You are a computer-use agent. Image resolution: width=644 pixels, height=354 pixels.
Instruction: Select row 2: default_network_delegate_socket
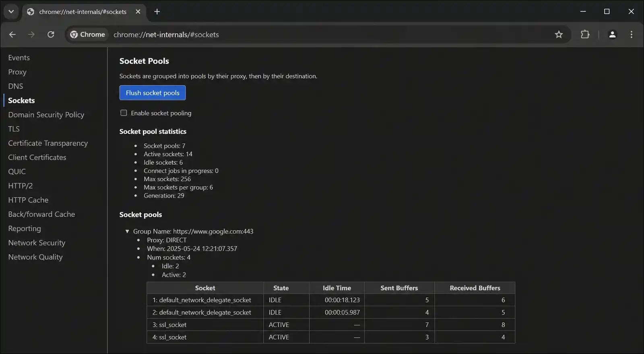pyautogui.click(x=331, y=313)
